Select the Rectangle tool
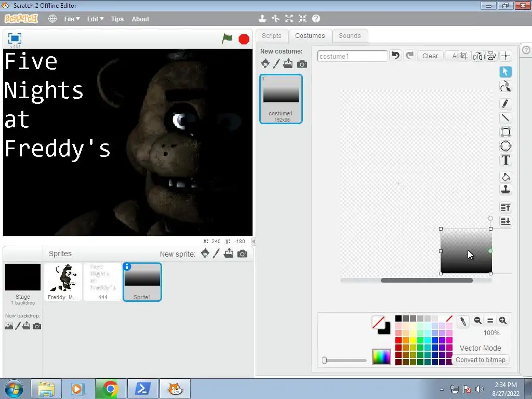The height and width of the screenshot is (399, 532). (506, 132)
